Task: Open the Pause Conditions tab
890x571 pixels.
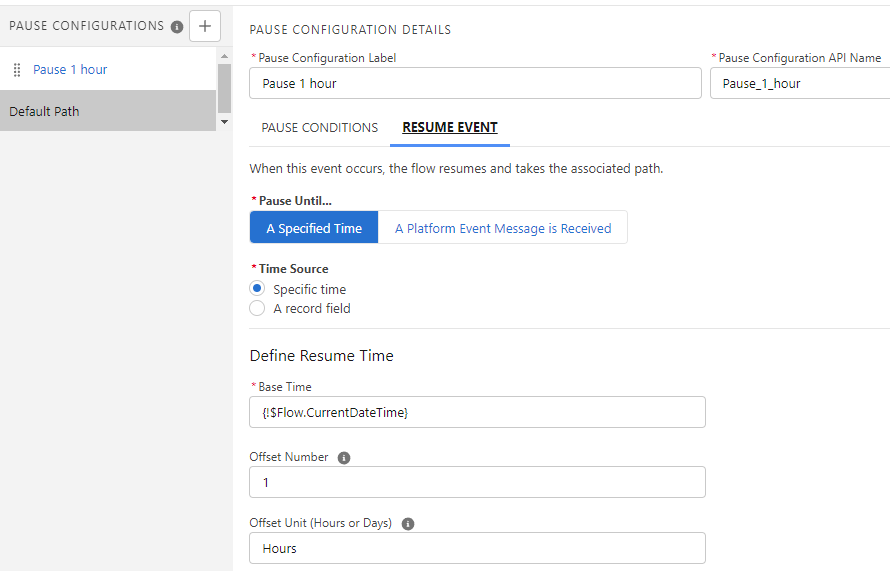Action: point(319,128)
